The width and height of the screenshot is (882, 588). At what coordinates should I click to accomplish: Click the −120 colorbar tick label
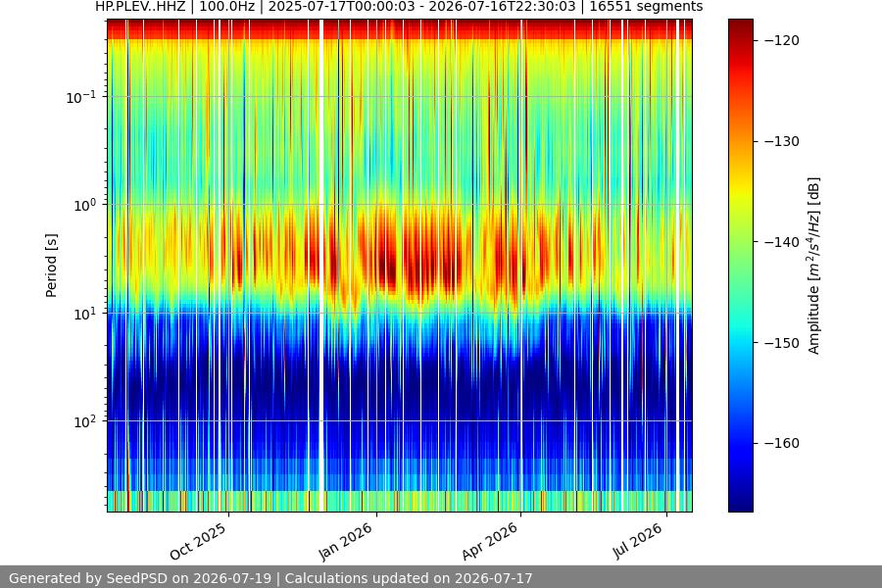point(782,40)
